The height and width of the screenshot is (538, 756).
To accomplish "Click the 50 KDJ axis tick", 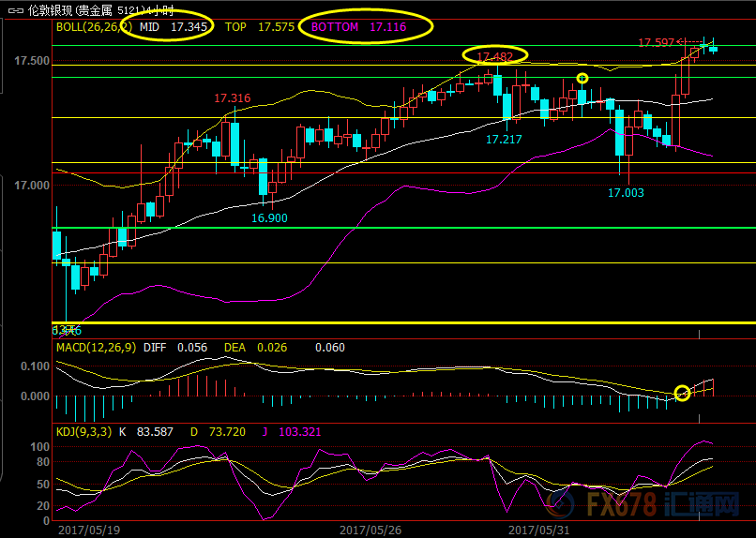I will (43, 485).
